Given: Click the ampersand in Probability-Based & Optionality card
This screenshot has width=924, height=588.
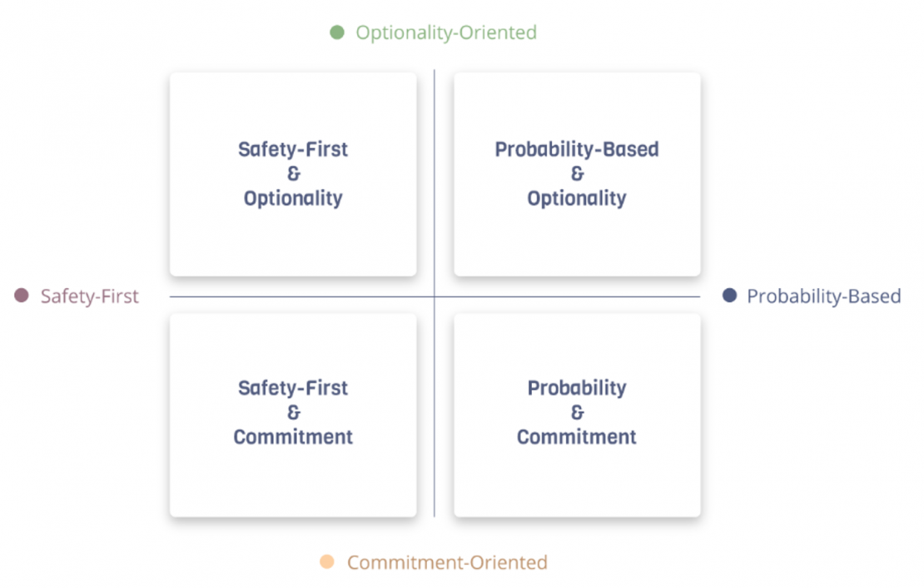Looking at the screenshot, I should [x=577, y=174].
